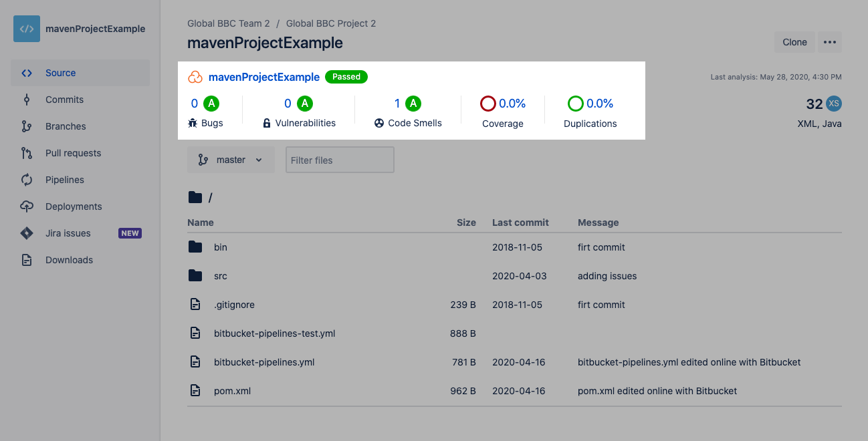Click the pom.xml file icon

coord(195,390)
